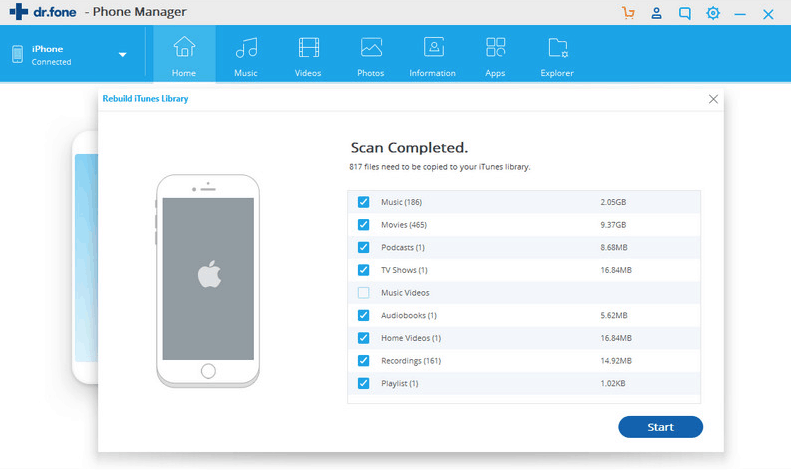Click the 5.62MB size value

pos(614,315)
